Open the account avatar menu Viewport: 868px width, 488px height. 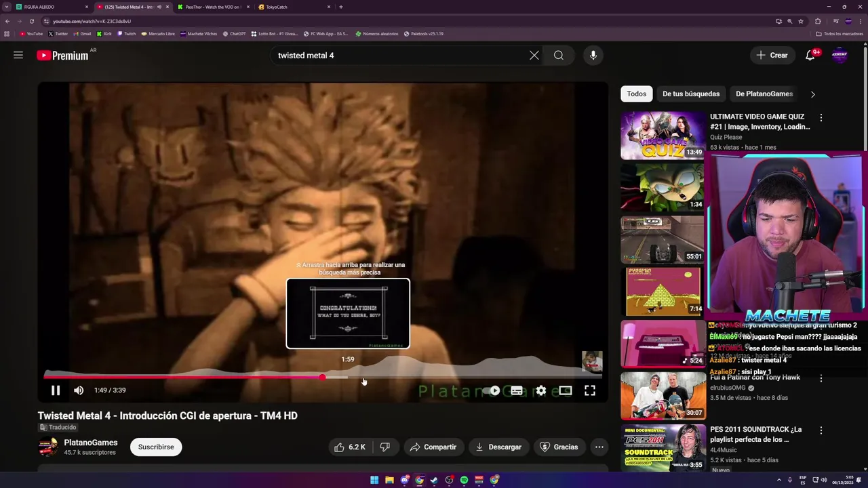click(840, 56)
